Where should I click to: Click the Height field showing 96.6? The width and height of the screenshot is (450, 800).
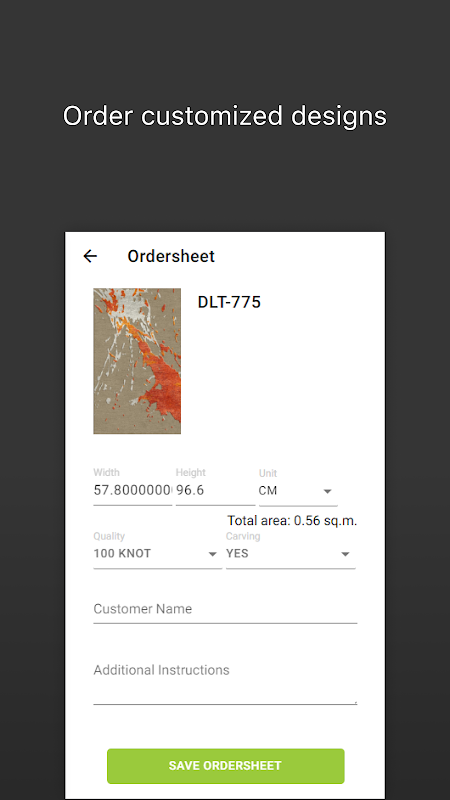point(215,490)
